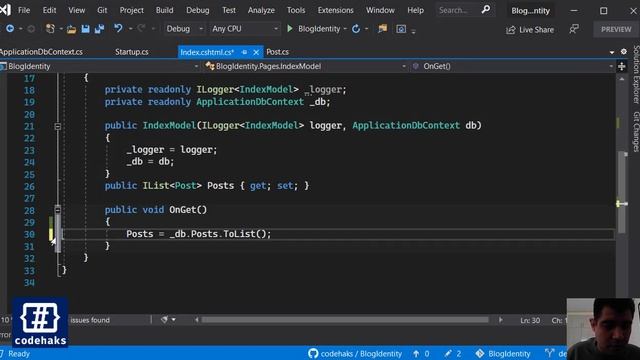
Task: Switch to Post.cs tab
Action: 278,52
